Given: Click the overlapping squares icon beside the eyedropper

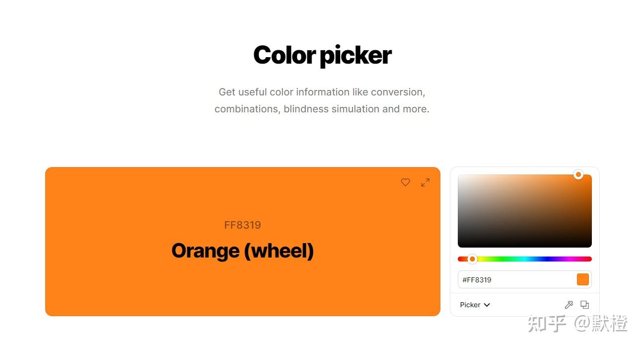Looking at the screenshot, I should coord(585,305).
